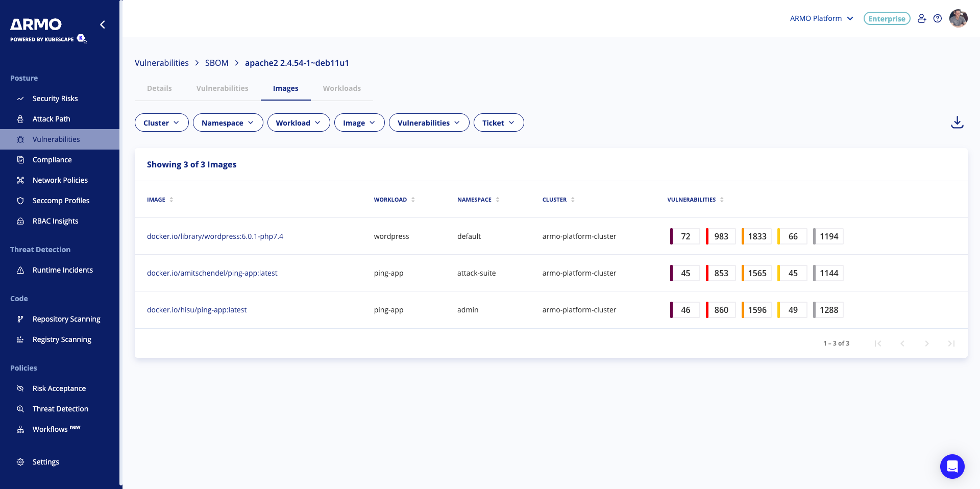Go to the last page of results
Image resolution: width=980 pixels, height=489 pixels.
tap(951, 344)
